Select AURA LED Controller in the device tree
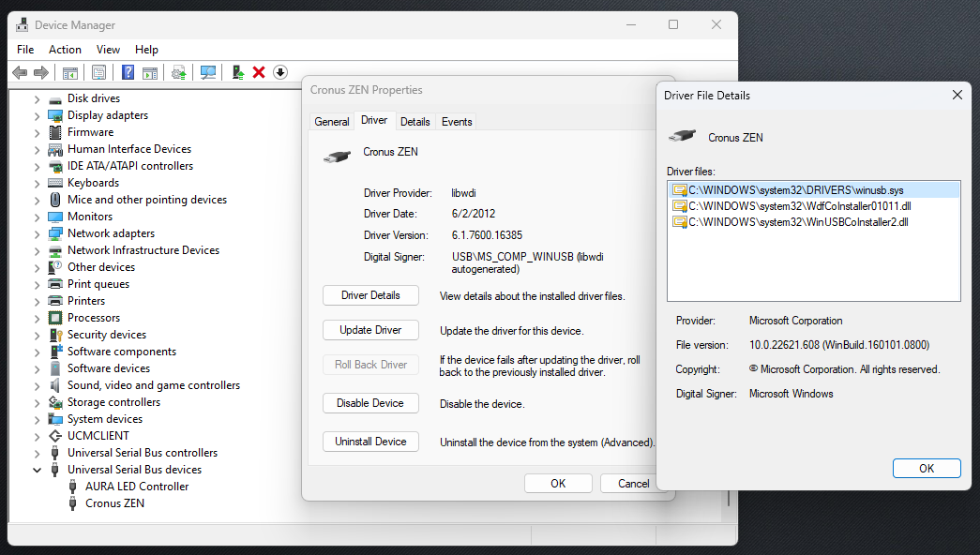This screenshot has width=980, height=555. tap(137, 487)
